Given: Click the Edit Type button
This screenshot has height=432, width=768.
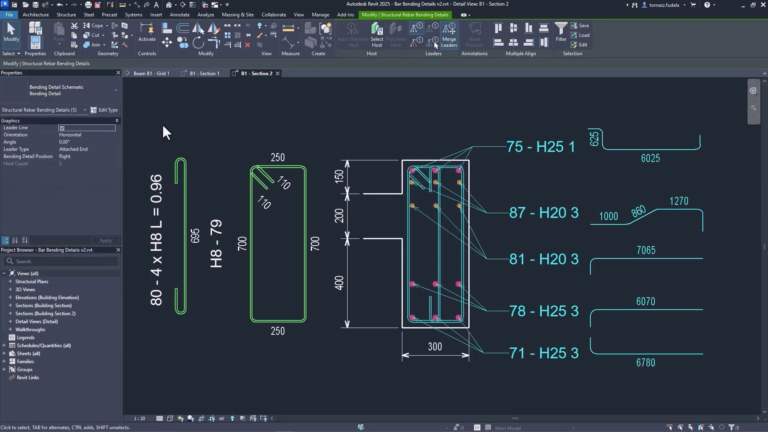Looking at the screenshot, I should [104, 110].
